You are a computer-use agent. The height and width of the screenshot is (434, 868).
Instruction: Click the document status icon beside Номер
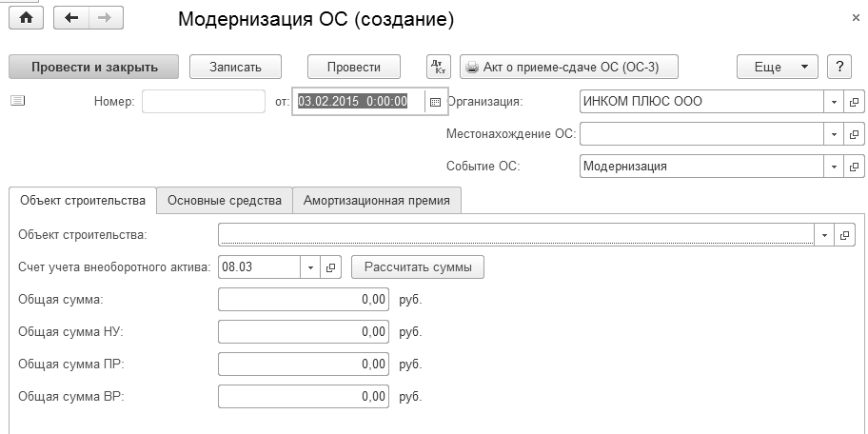pos(17,101)
